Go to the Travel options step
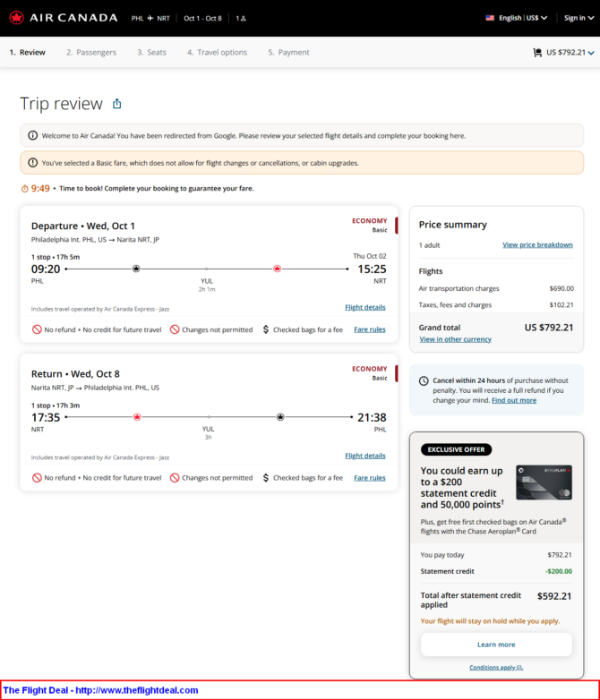Screen dimensions: 600x700 tap(217, 52)
